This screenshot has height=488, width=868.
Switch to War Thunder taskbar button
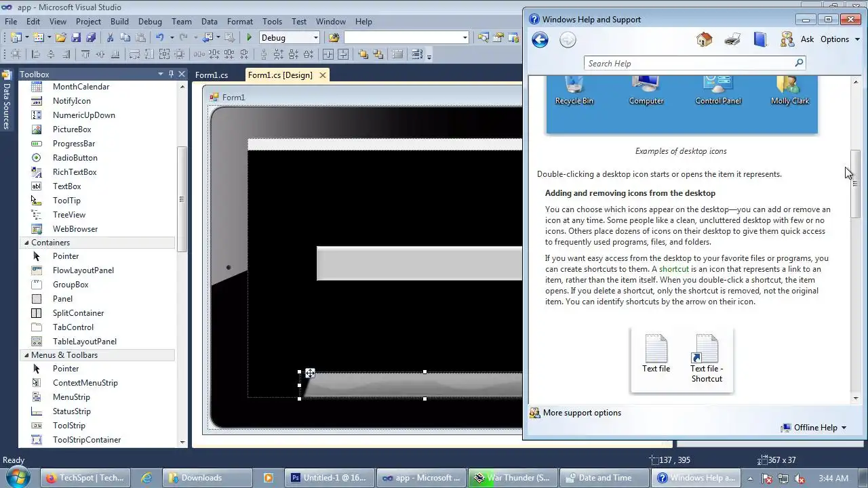(513, 478)
